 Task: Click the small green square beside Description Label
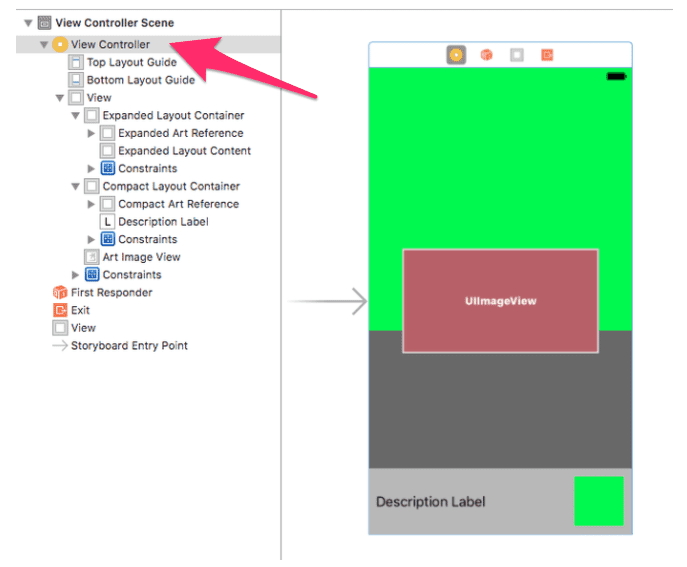tap(598, 501)
